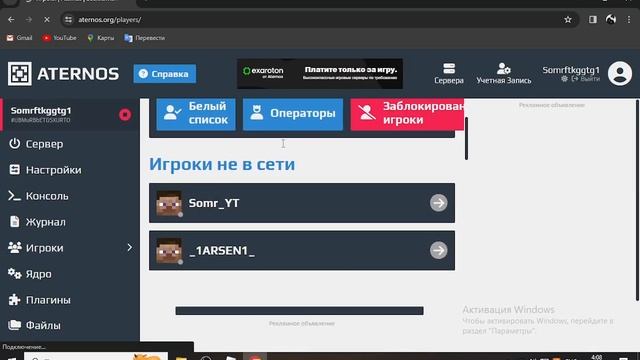Open the Перевести bookmark

144,38
